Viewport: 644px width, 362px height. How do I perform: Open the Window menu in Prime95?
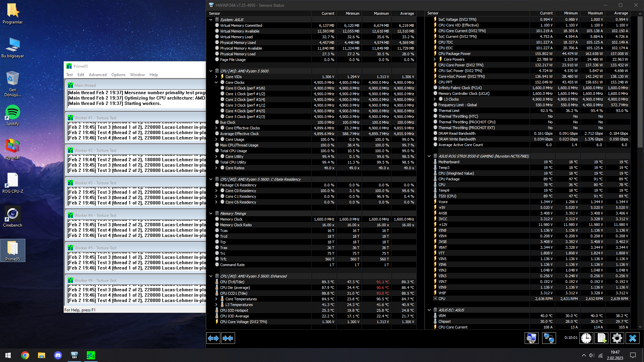[x=138, y=75]
